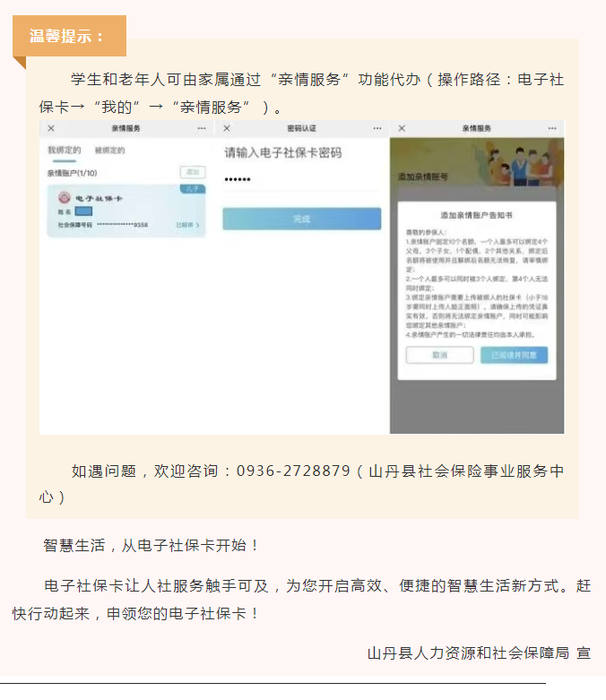The image size is (606, 700).
Task: Click the 已阅读并同意 button
Action: (x=514, y=355)
